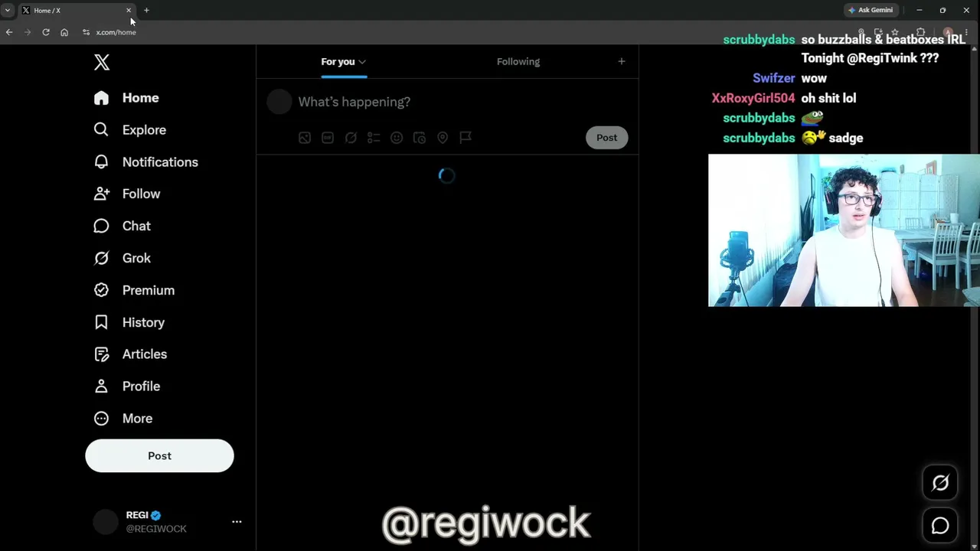Image resolution: width=980 pixels, height=551 pixels.
Task: Click the browser home button
Action: click(x=64, y=32)
